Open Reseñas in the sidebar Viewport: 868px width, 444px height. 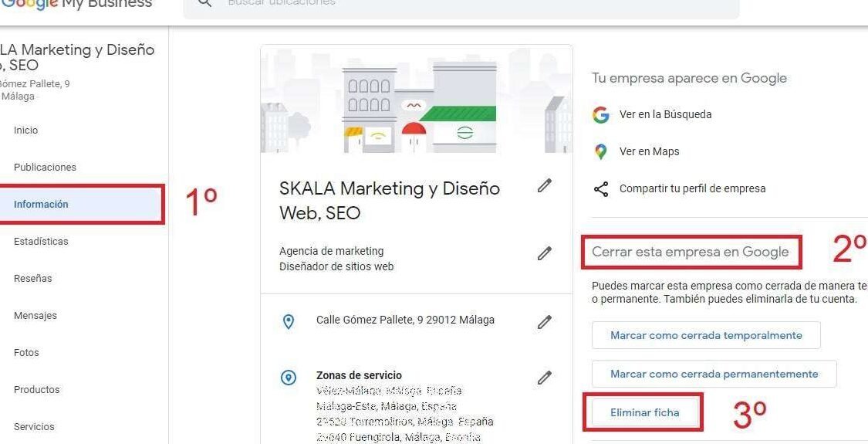coord(32,279)
